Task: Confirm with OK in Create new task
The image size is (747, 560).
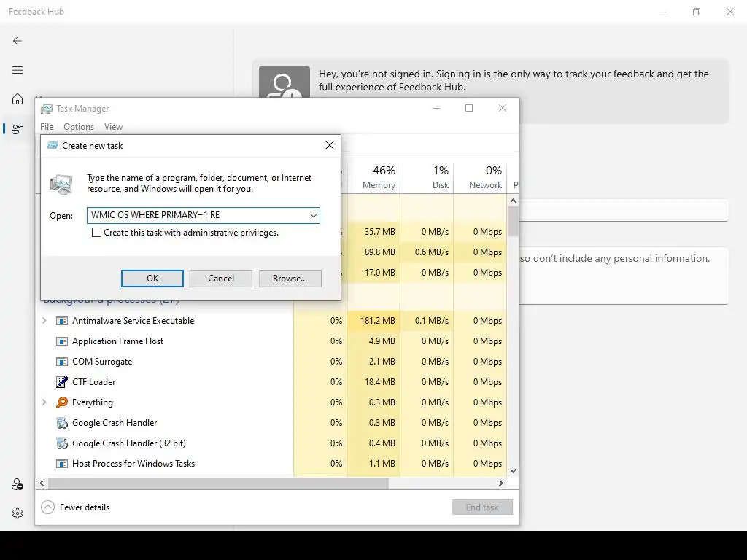Action: tap(152, 279)
